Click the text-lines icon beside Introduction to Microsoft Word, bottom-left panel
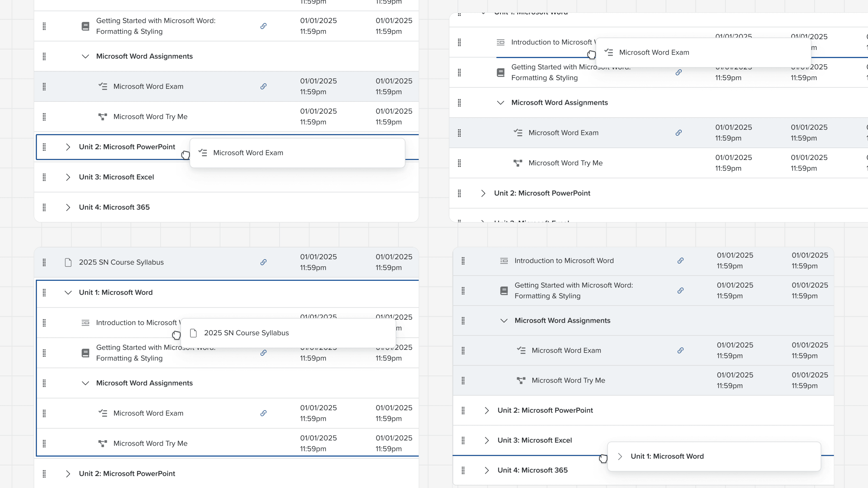Viewport: 868px width, 488px height. tap(85, 323)
